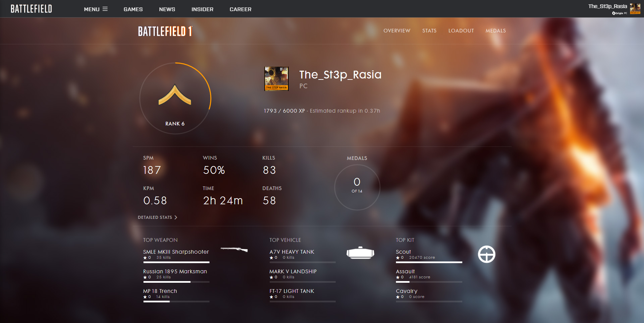Open the medals 0 of 14 circle

click(357, 187)
